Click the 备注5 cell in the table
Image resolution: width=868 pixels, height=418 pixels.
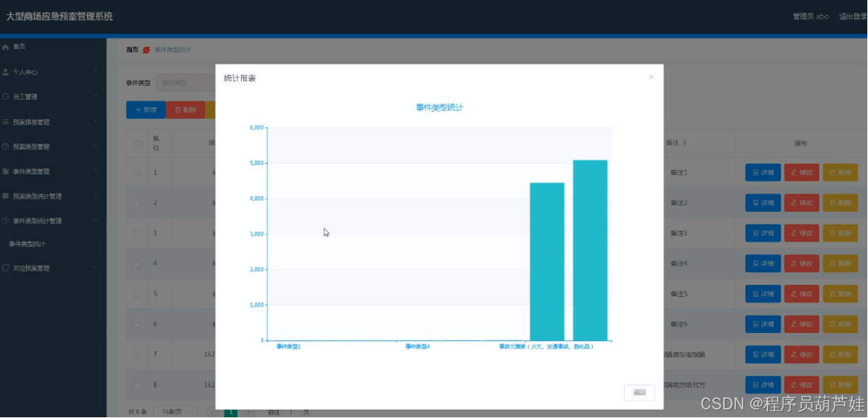point(679,293)
